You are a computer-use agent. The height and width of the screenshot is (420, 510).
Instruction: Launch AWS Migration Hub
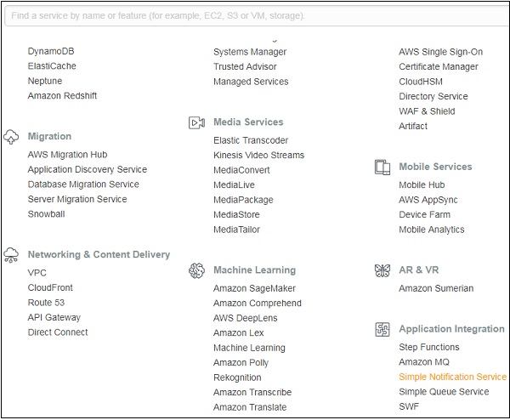[x=68, y=155]
